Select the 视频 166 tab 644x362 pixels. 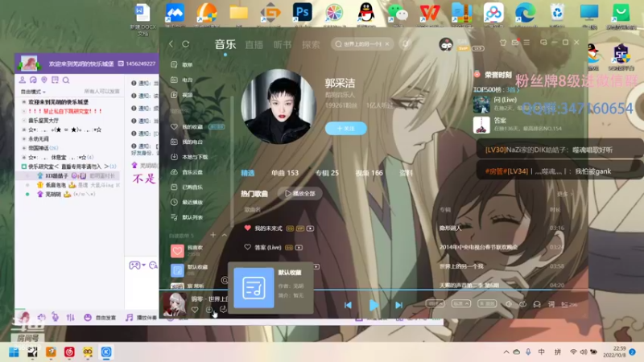pos(369,173)
